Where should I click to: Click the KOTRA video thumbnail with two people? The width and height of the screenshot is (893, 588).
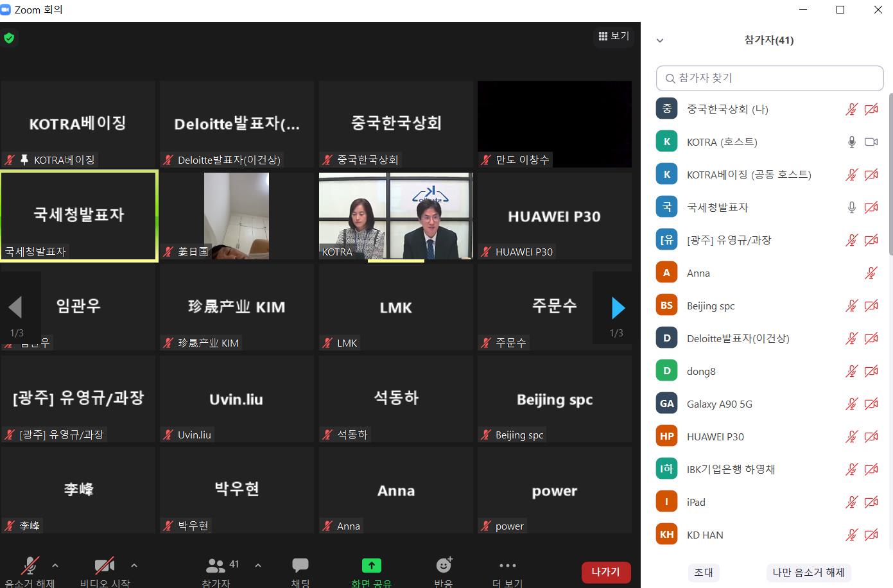click(396, 216)
